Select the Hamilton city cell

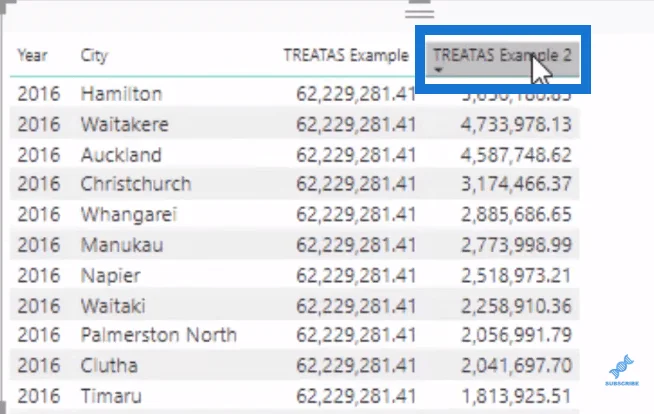point(121,94)
